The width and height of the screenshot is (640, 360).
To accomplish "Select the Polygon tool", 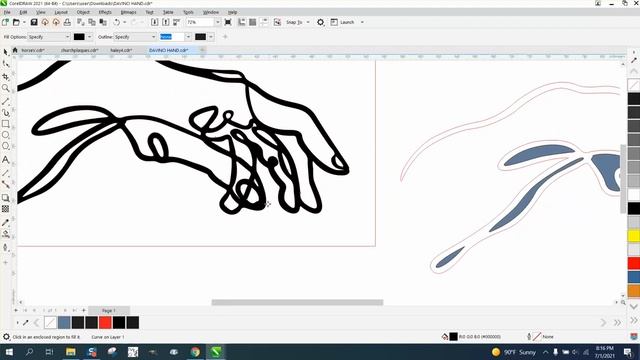I will [x=5, y=146].
